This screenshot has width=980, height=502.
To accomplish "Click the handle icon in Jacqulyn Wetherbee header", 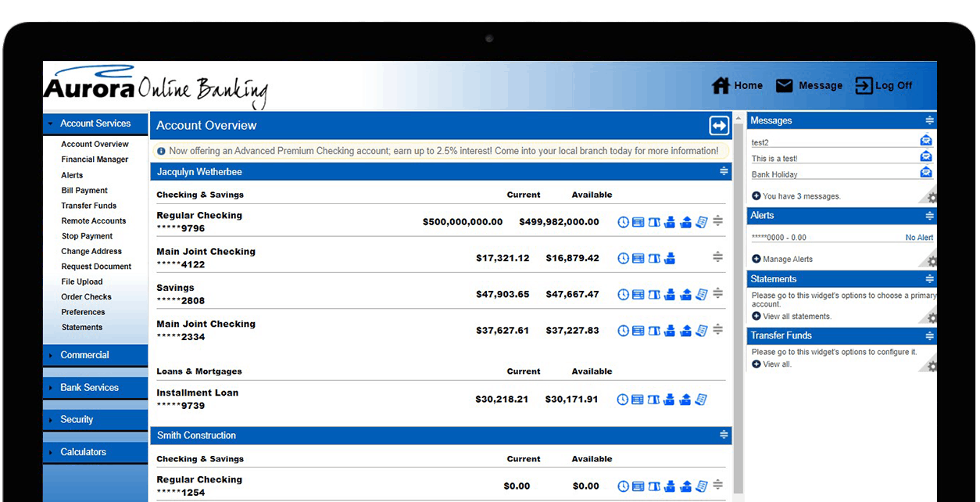I will coord(724,171).
